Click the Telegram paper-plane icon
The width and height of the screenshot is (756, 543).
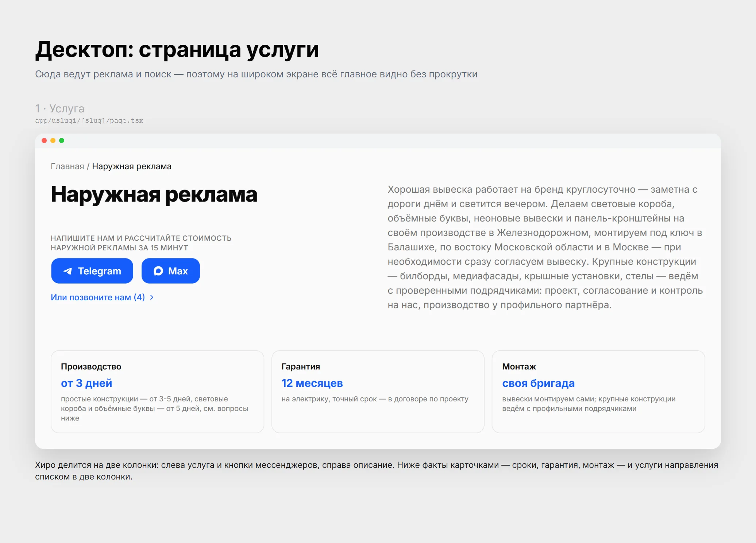coord(67,271)
